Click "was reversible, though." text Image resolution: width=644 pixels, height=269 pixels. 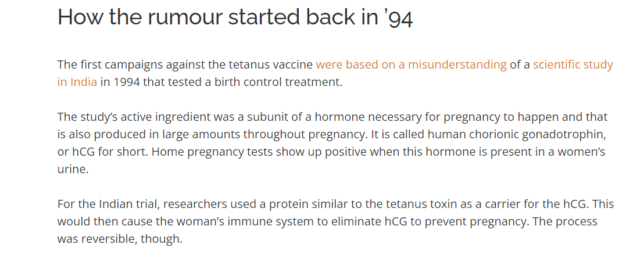tap(120, 239)
